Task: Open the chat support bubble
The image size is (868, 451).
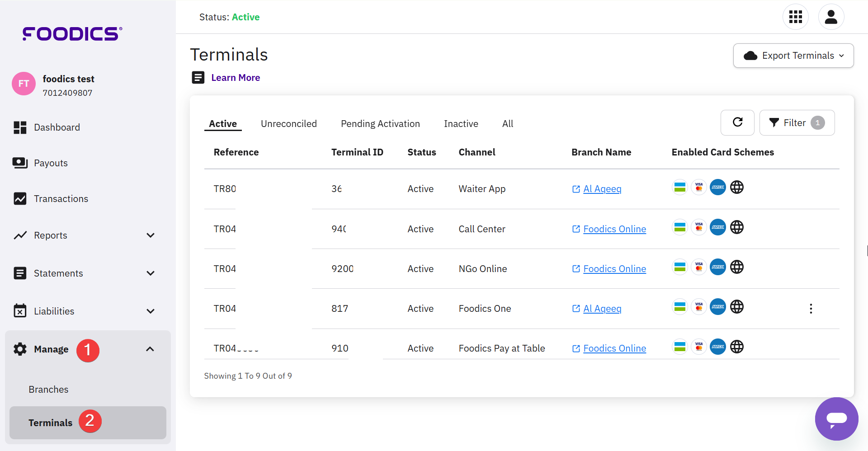Action: pyautogui.click(x=836, y=419)
